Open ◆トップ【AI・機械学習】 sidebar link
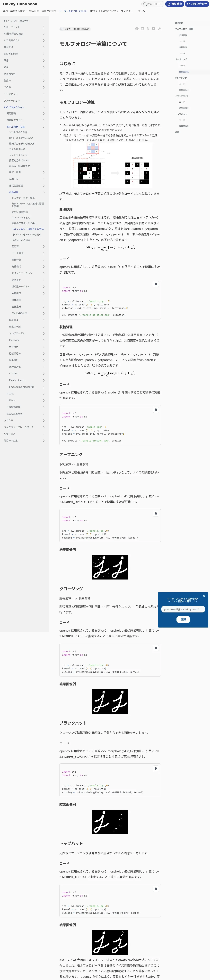The width and height of the screenshot is (210, 980). point(17,21)
